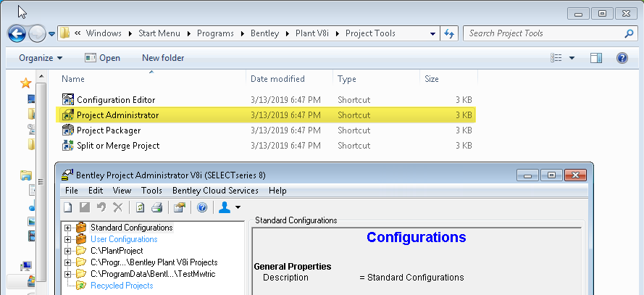This screenshot has width=644, height=295.
Task: Click the Recycled Projects folder icon
Action: [x=81, y=285]
